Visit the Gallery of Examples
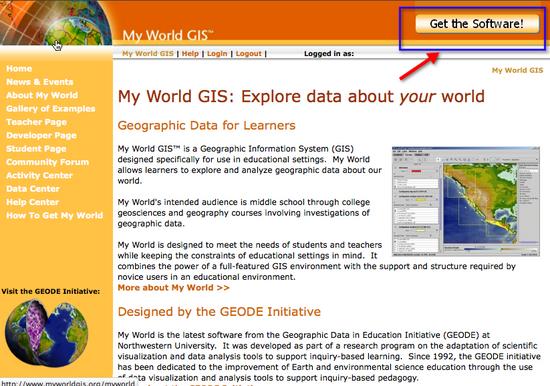 (51, 108)
